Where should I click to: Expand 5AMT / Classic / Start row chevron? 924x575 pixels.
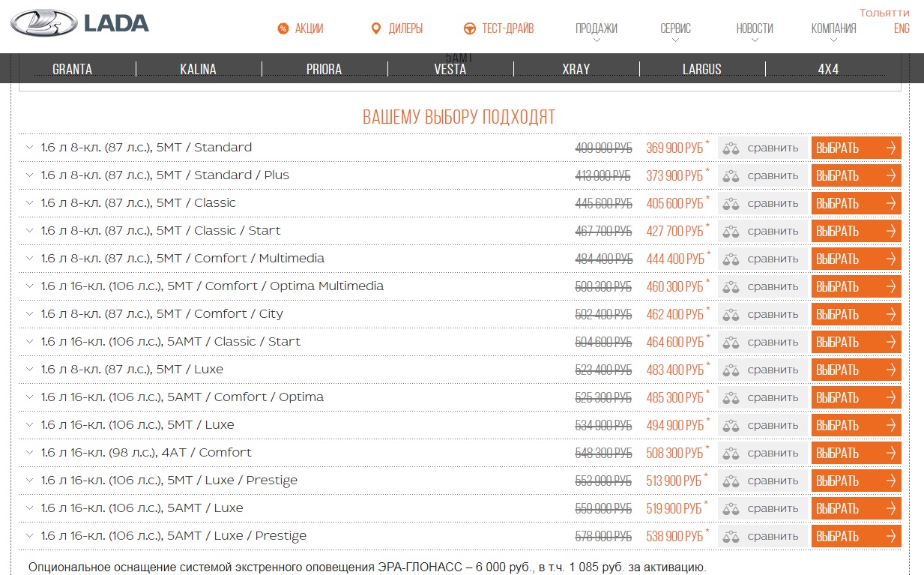point(29,341)
